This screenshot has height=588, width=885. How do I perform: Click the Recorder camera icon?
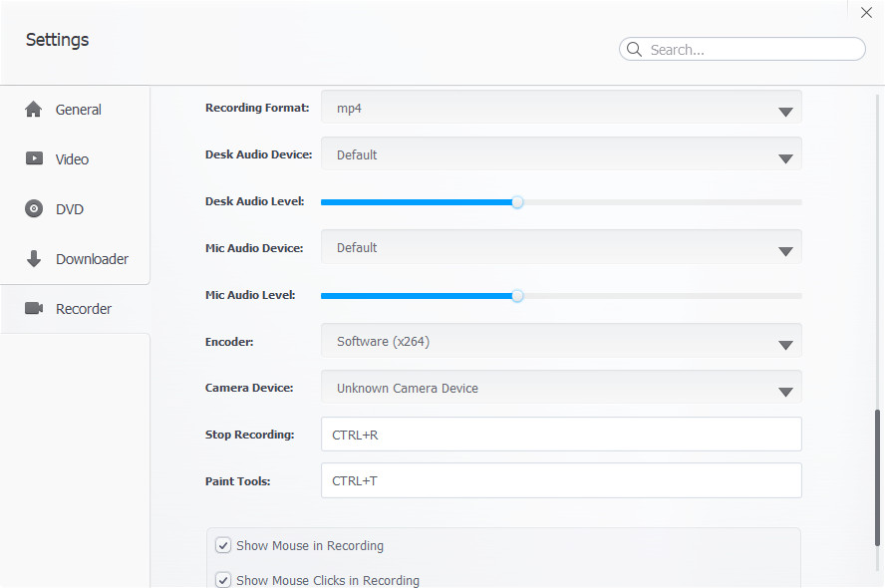34,308
